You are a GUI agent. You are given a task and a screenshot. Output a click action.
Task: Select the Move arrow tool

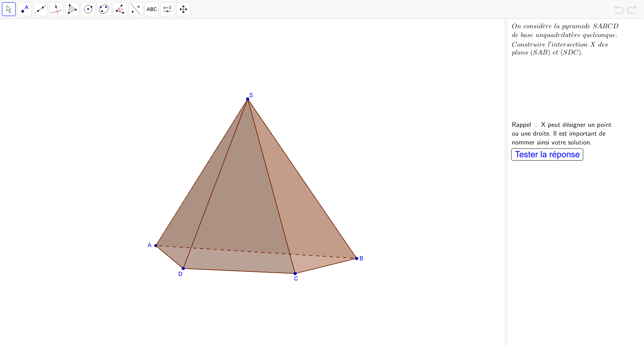[x=9, y=9]
